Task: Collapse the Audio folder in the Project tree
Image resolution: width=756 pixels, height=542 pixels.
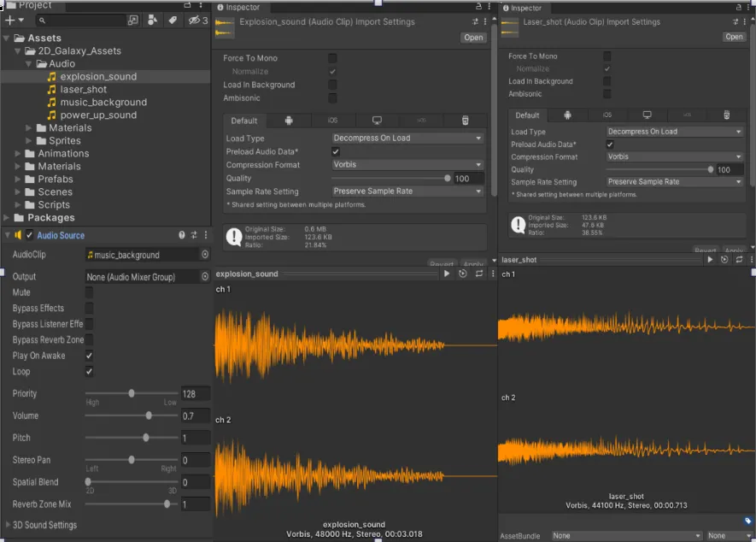Action: [x=30, y=63]
